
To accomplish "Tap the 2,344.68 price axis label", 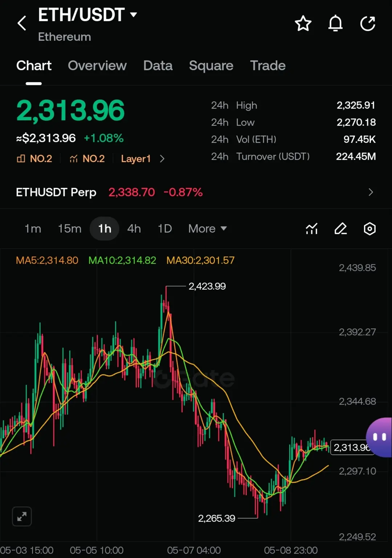I will (357, 401).
